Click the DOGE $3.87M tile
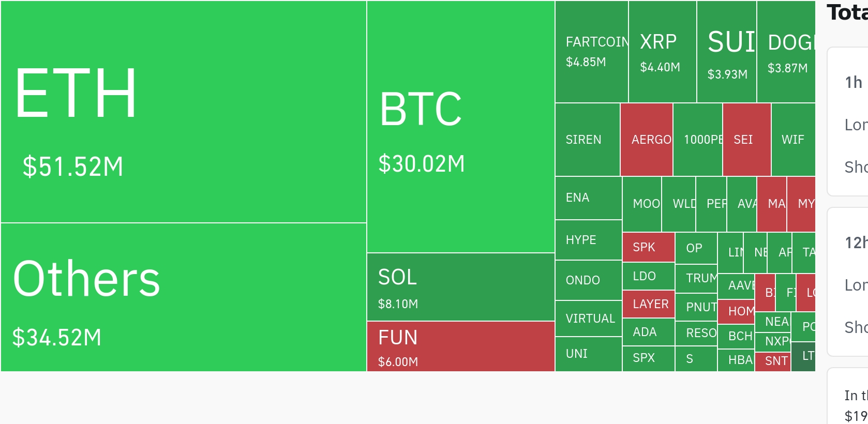Screen dimensions: 868x424 click(x=786, y=52)
